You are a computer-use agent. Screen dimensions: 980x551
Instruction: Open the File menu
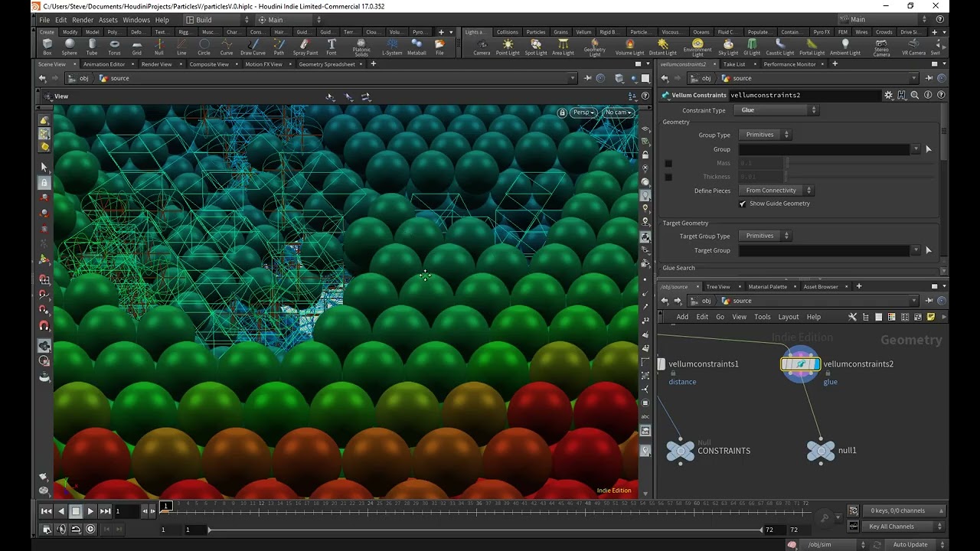[44, 20]
